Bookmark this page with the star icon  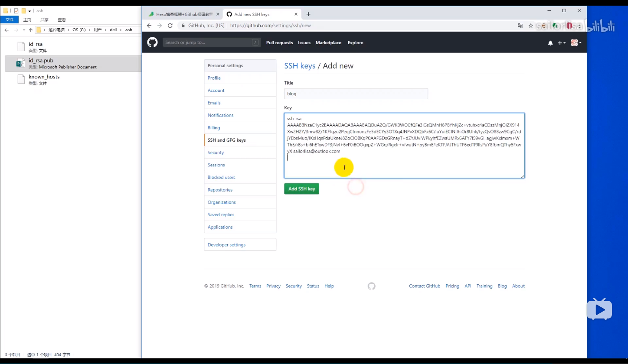(x=530, y=26)
